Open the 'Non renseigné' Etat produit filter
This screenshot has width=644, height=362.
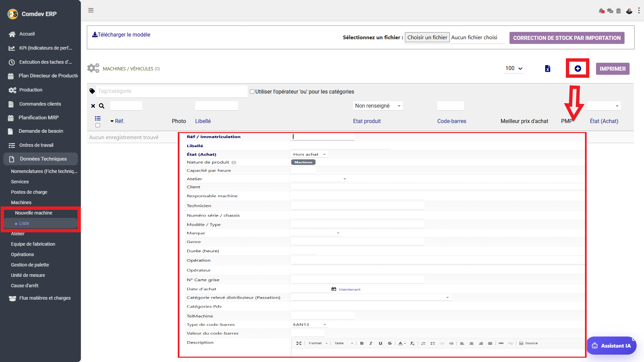pos(378,106)
